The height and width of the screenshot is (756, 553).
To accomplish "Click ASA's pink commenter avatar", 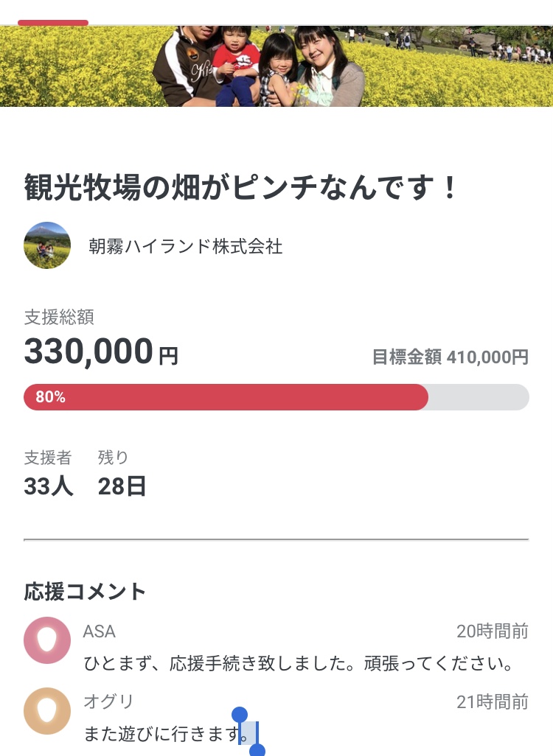I will pyautogui.click(x=47, y=640).
